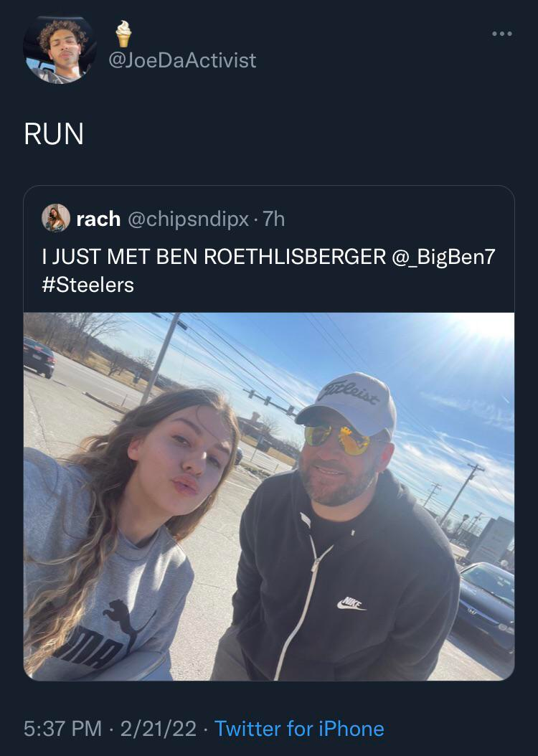This screenshot has width=538, height=756.
Task: Open the @JoeDaActivist handle
Action: (182, 60)
